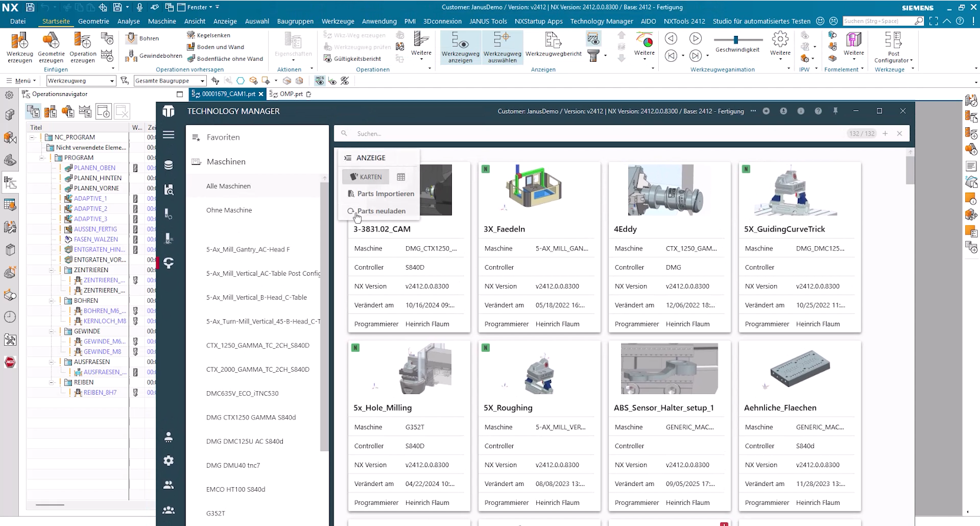Click the single user icon in Technology Manager sidebar

(169, 436)
